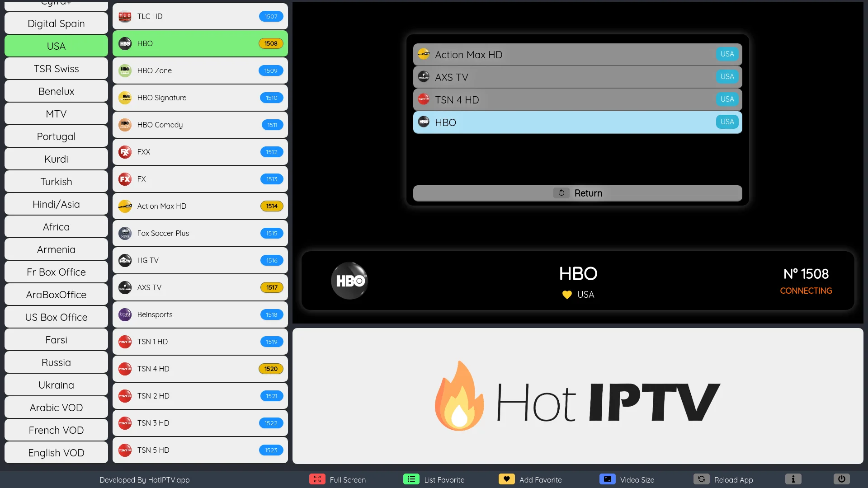Viewport: 868px width, 488px height.
Task: Select HBO Signature channel 1510
Action: click(200, 98)
